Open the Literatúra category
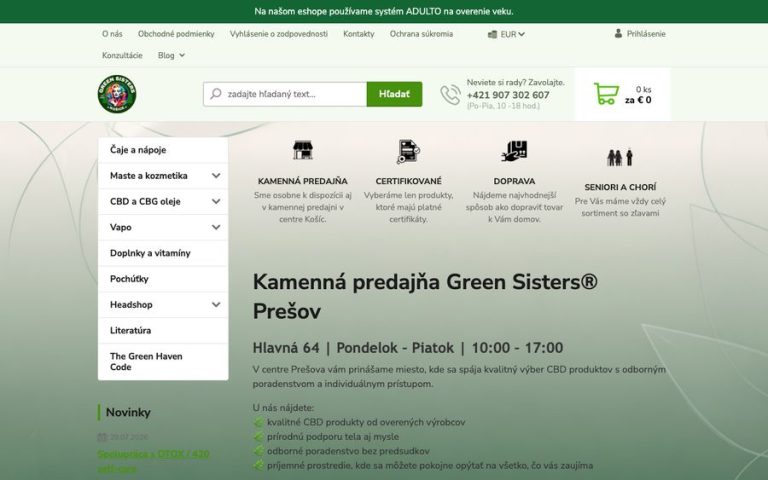768x480 pixels. click(163, 331)
